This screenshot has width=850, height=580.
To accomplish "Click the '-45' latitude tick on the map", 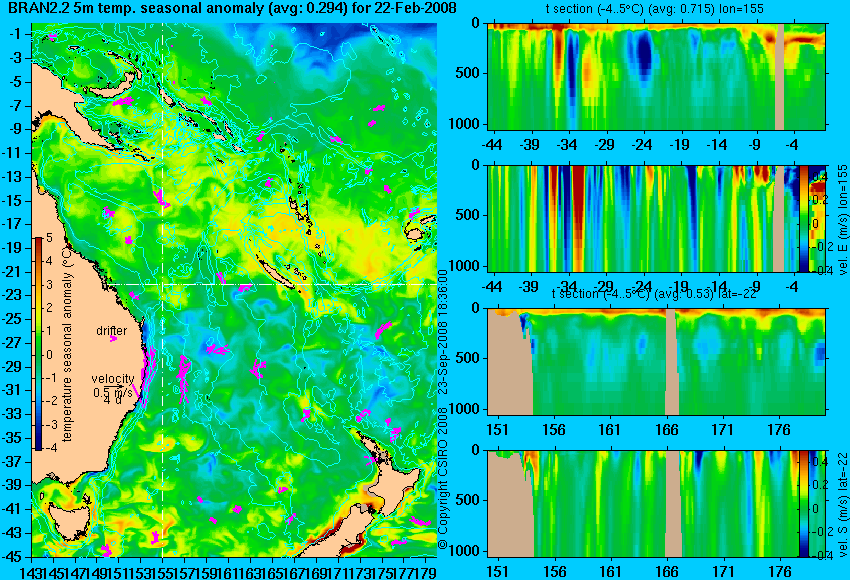I will (13, 557).
